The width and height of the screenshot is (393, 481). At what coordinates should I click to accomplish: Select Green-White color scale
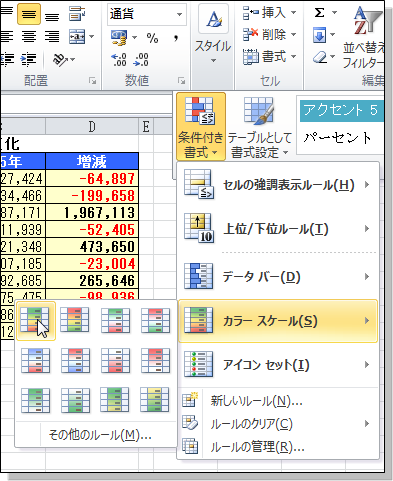35,400
